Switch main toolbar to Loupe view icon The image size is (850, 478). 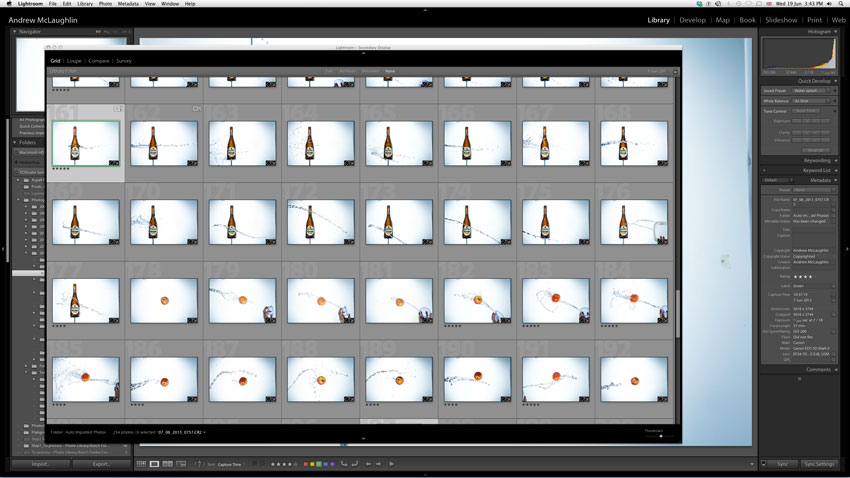tap(154, 464)
